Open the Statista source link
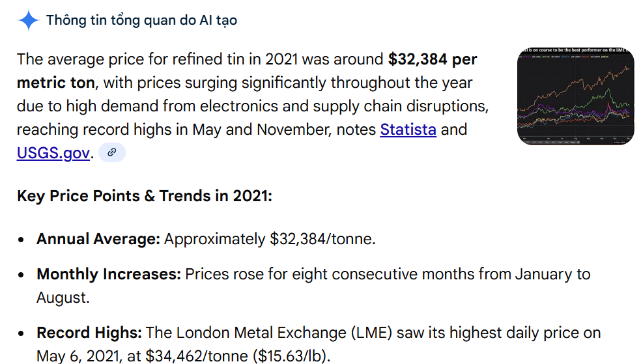The height and width of the screenshot is (364, 641). 408,129
